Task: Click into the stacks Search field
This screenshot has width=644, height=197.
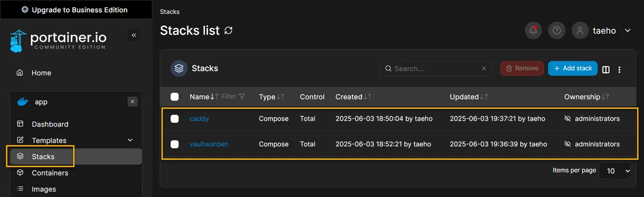Action: click(432, 68)
